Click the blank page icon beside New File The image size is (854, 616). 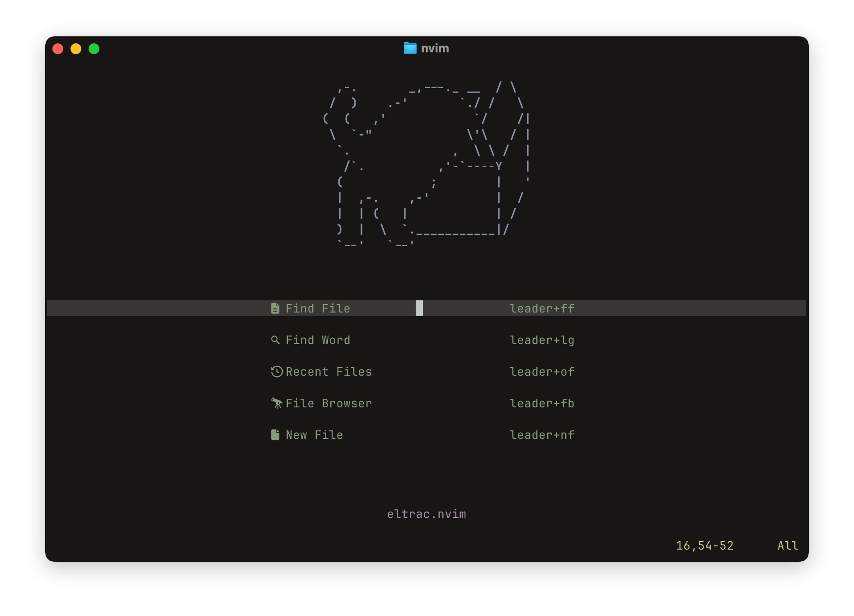[275, 434]
